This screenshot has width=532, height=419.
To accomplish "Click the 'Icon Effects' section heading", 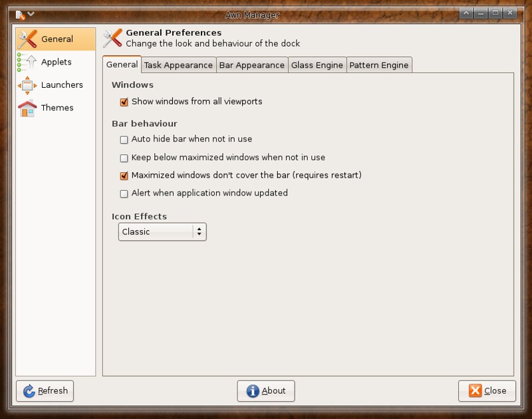I will (x=140, y=216).
